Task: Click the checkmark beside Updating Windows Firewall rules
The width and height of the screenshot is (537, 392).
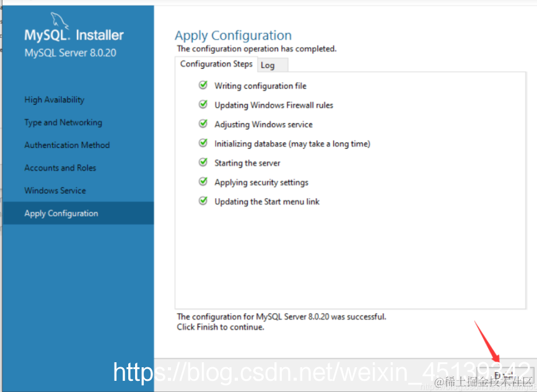Action: (x=203, y=104)
